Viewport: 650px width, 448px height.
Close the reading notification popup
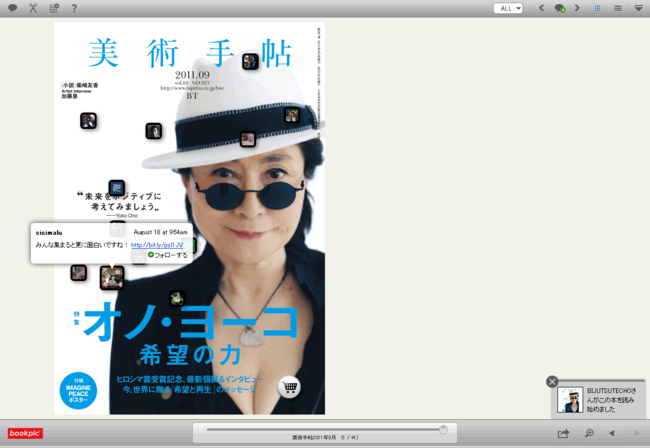coord(552,382)
